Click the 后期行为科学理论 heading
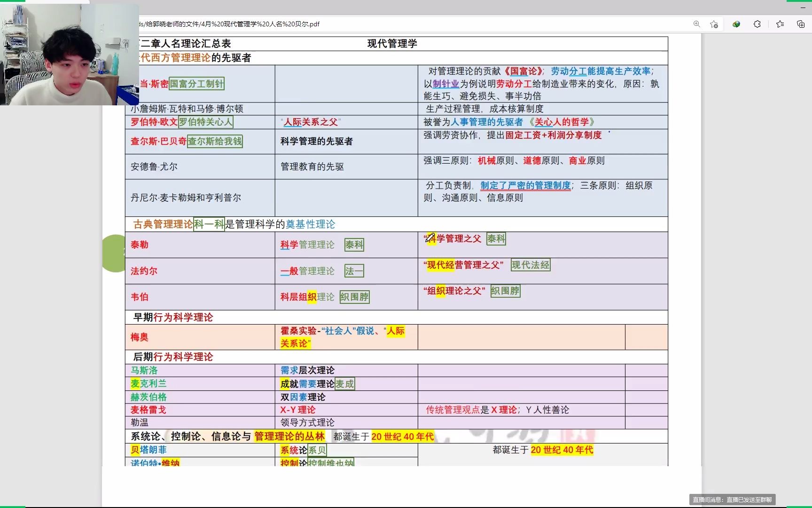The image size is (812, 508). tap(173, 357)
